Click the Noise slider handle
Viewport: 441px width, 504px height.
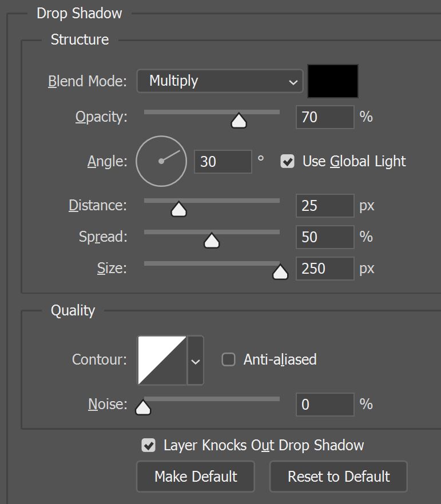(143, 407)
